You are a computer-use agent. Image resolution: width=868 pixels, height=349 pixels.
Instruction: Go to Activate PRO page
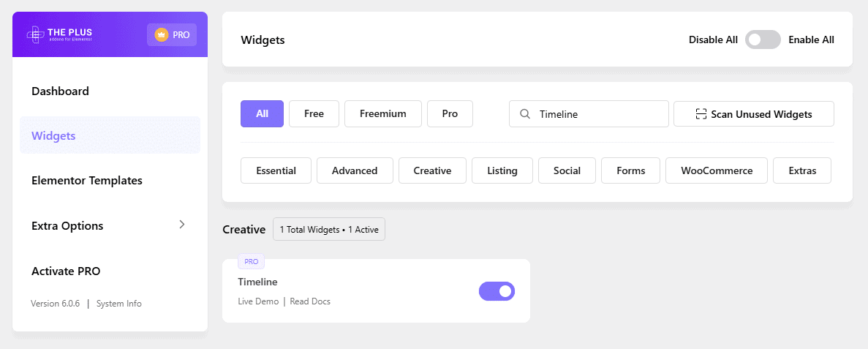pyautogui.click(x=66, y=271)
